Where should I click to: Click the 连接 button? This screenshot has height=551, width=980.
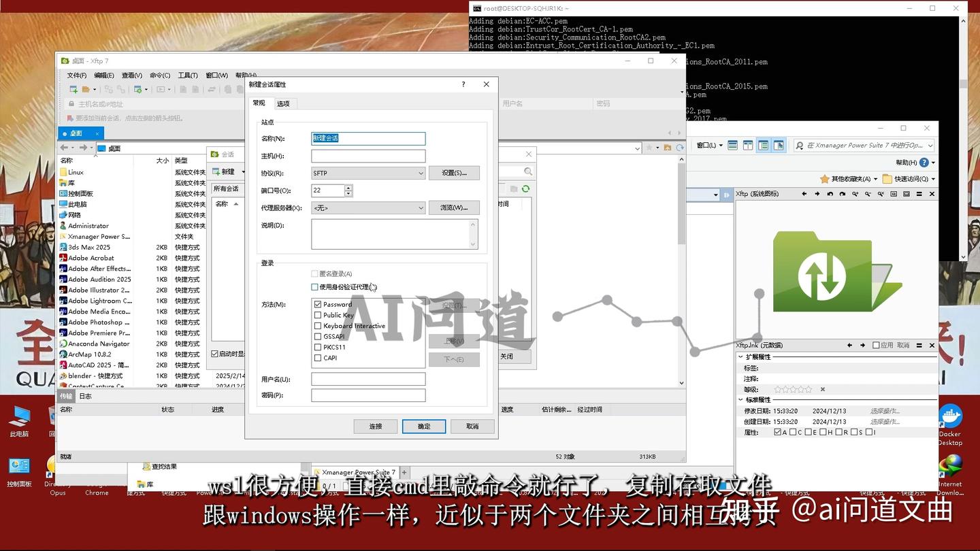[x=376, y=427]
